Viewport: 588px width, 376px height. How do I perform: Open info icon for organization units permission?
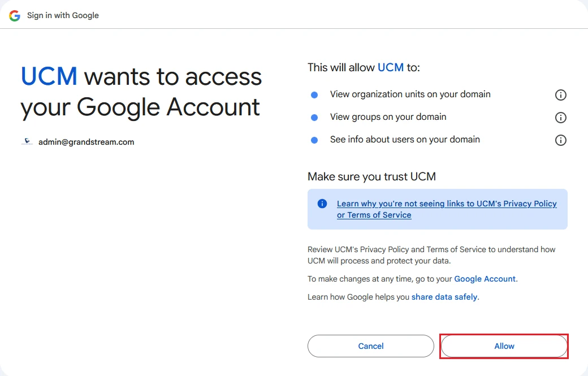(x=560, y=95)
